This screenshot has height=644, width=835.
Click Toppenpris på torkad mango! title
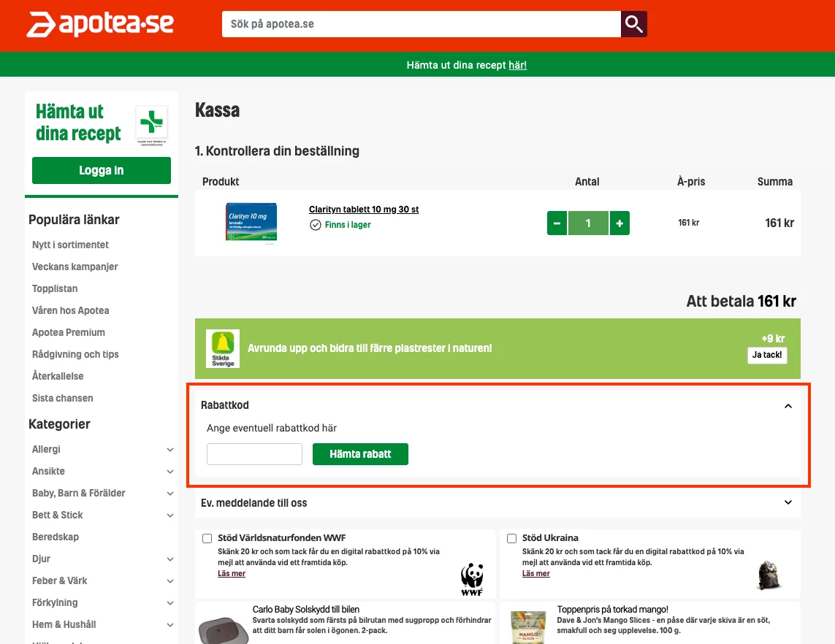tap(612, 610)
